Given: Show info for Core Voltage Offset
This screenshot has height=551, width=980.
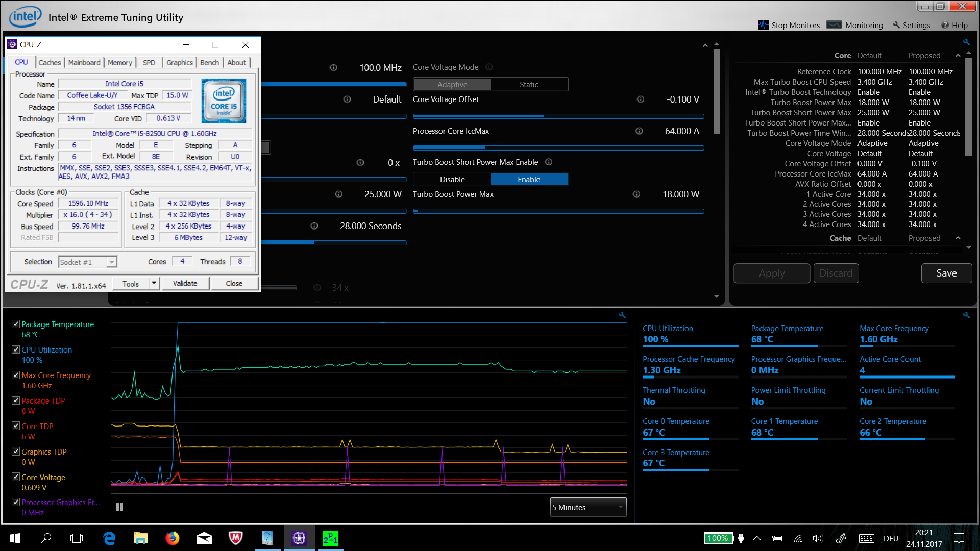Looking at the screenshot, I should [x=641, y=99].
